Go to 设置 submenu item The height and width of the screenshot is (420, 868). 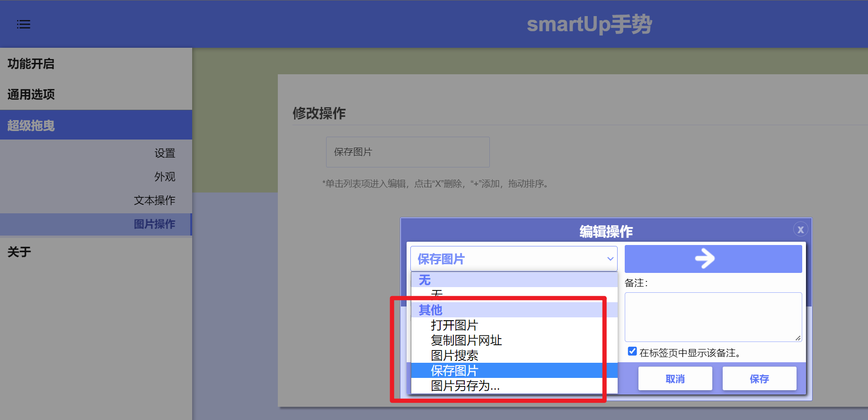[165, 153]
